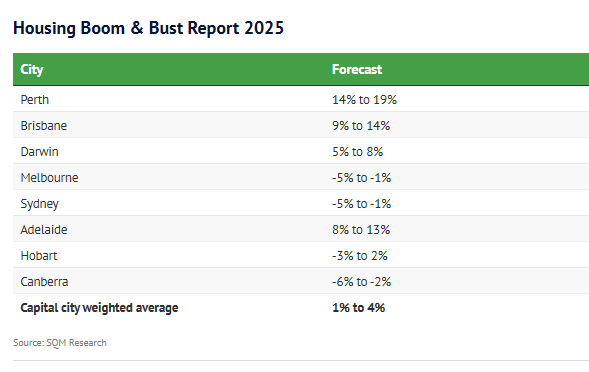Screen dimensions: 589x372
Task: Click the 5% to 8% forecast value
Action: point(358,151)
